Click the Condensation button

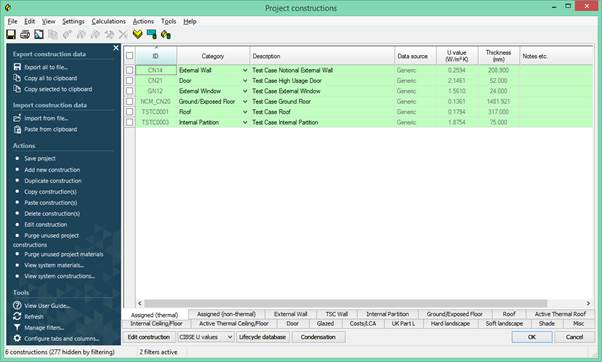[x=318, y=337]
